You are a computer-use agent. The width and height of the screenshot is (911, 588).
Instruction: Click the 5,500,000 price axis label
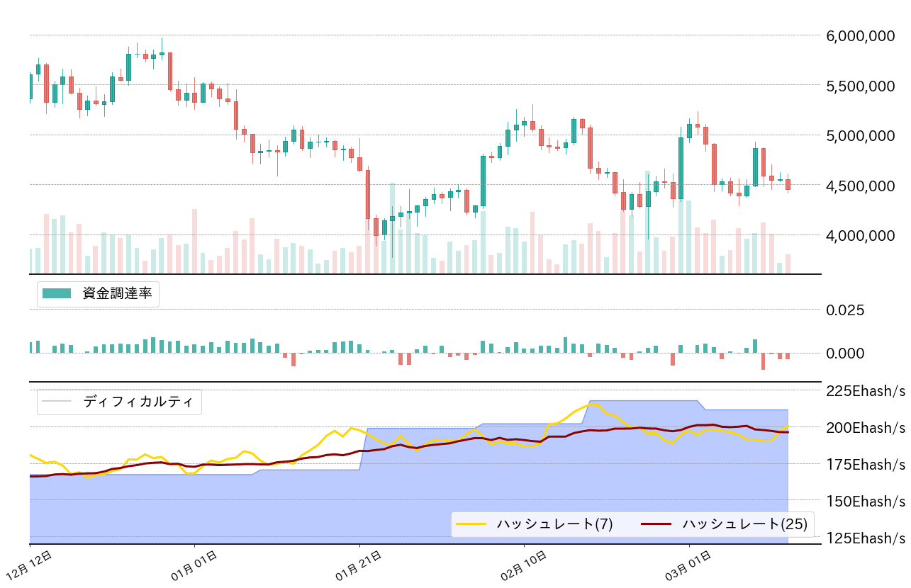point(862,86)
